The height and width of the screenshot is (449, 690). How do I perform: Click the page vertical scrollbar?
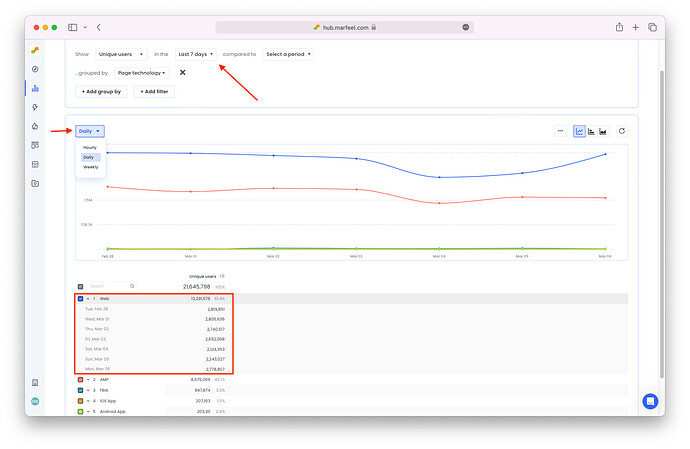(x=661, y=224)
